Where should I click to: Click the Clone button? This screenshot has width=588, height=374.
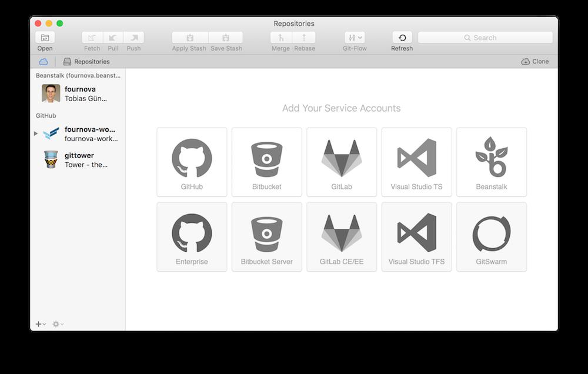pos(534,62)
